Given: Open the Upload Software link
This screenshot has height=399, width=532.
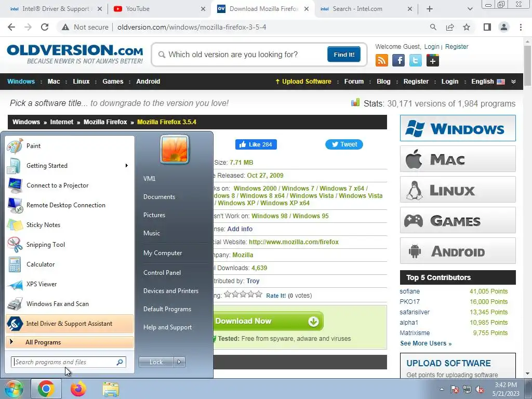Looking at the screenshot, I should (303, 82).
